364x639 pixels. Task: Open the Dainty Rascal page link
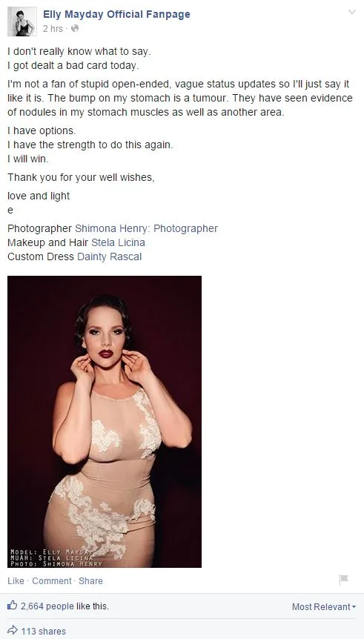coord(109,256)
